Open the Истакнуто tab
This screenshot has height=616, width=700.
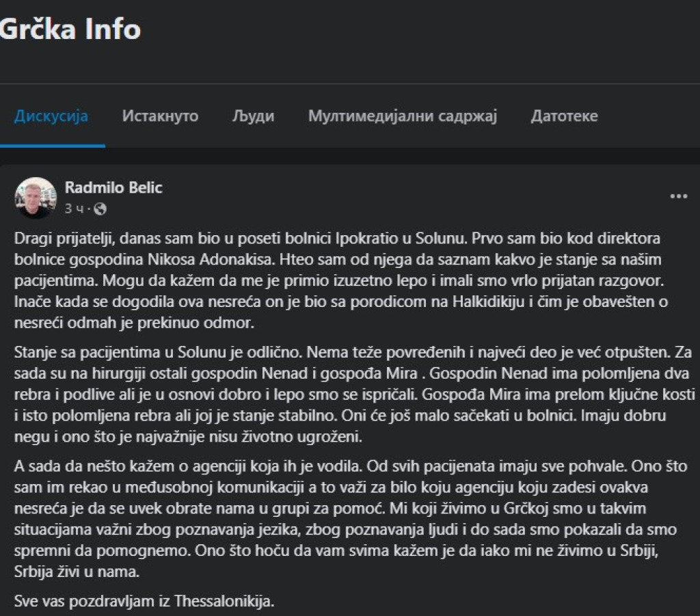(160, 116)
